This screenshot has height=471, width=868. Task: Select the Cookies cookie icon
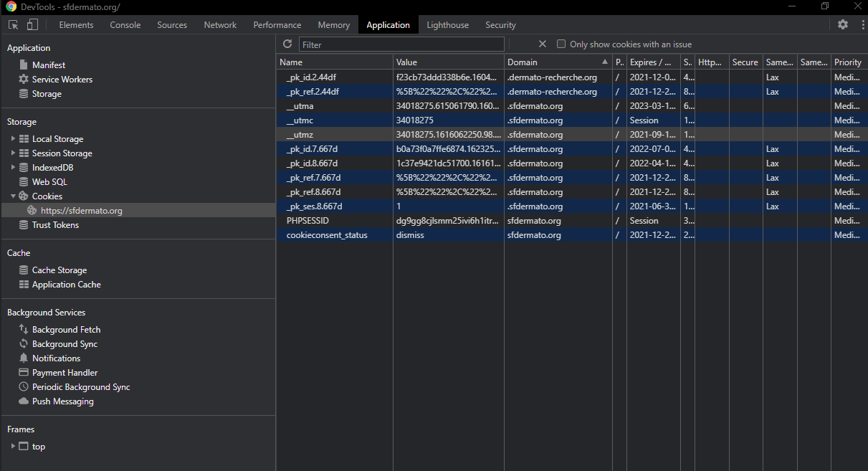(24, 196)
